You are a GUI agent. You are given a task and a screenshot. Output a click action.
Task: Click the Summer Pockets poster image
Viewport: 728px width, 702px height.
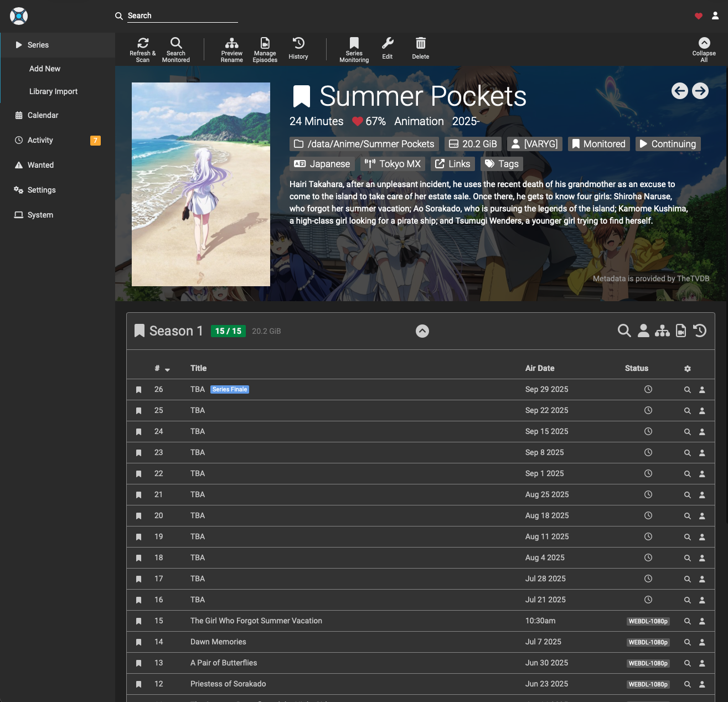point(201,184)
